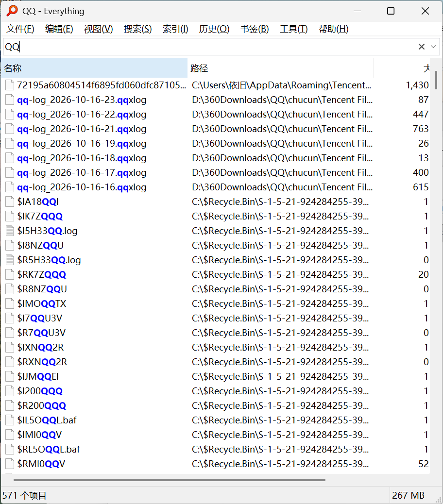The image size is (443, 504).
Task: Click the icon beside $IXNQQ2R
Action: (x=10, y=347)
